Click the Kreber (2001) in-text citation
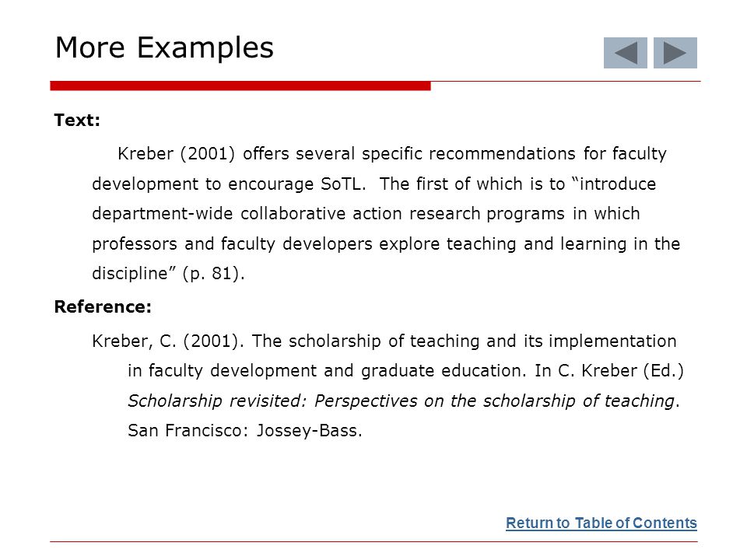Screen dimensions: 747x560 [177, 154]
